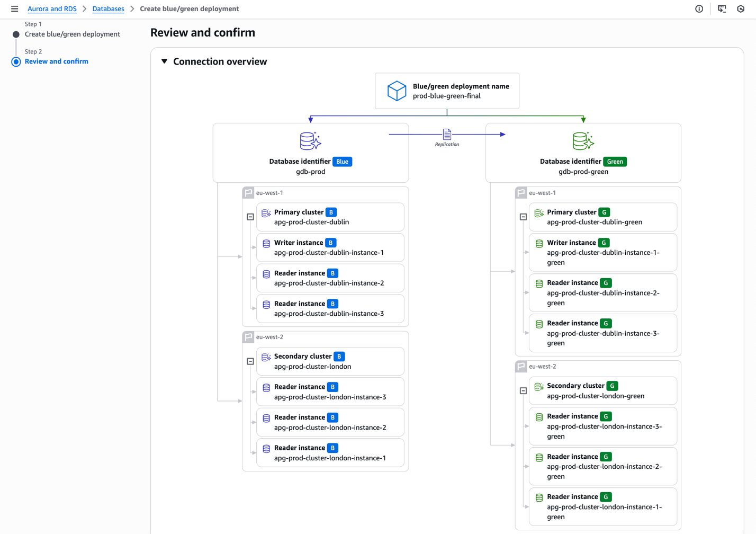Open the hamburger navigation menu

coord(14,9)
